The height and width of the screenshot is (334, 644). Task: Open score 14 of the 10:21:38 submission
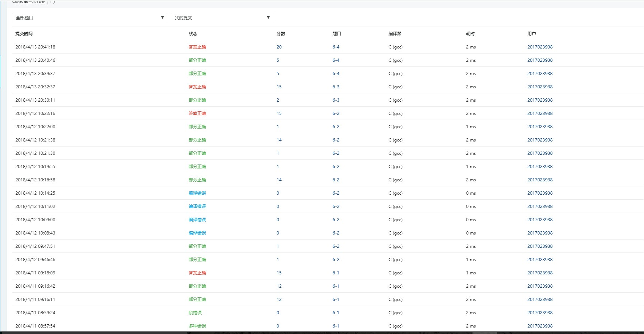(279, 140)
